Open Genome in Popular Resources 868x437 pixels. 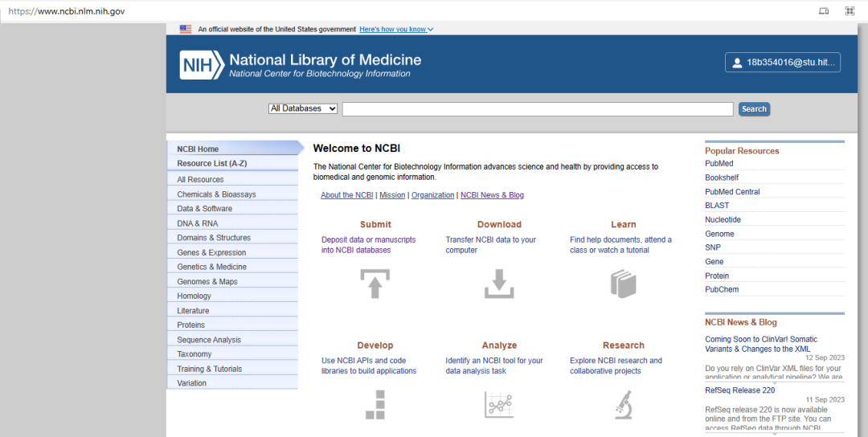(x=719, y=234)
